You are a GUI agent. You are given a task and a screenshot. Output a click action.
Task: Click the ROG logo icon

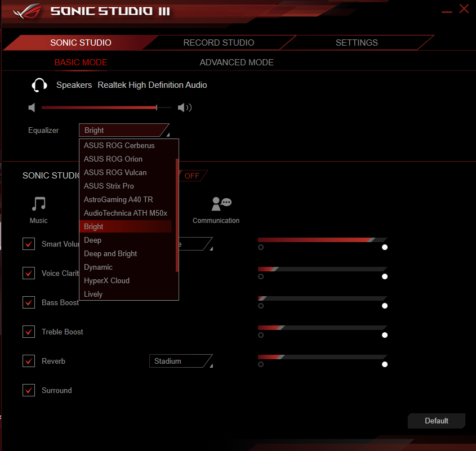click(28, 11)
